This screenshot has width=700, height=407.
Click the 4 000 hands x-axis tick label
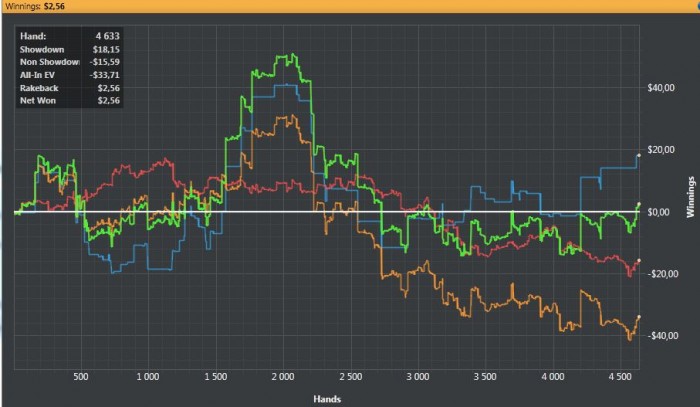tap(553, 377)
